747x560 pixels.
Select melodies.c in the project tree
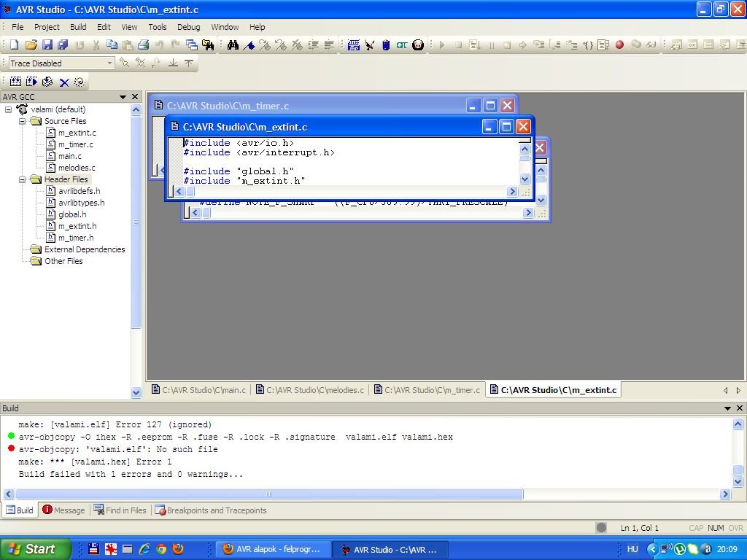(71, 168)
